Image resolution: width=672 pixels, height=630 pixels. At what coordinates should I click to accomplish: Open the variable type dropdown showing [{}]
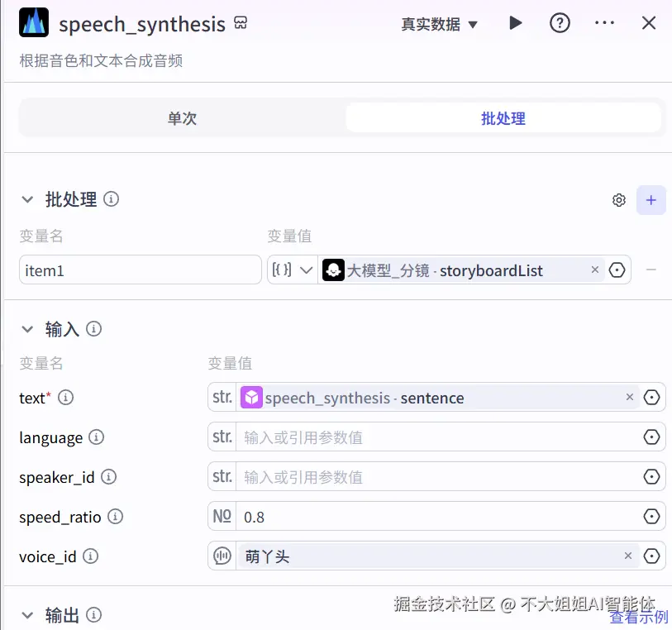[293, 270]
